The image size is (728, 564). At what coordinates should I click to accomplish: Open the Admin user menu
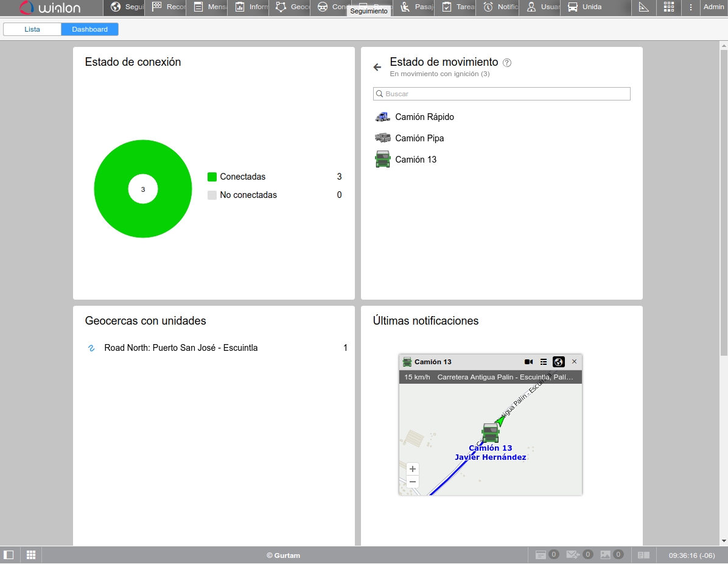[714, 7]
